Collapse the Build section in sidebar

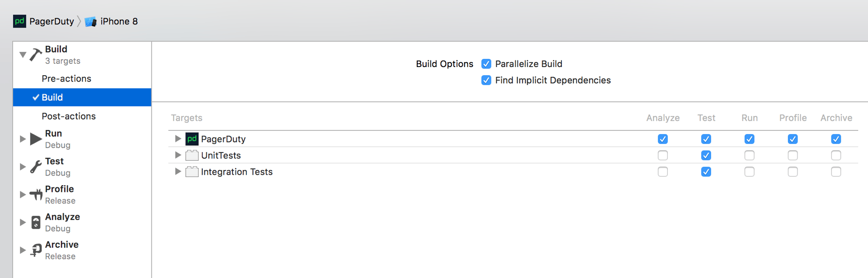pos(23,55)
